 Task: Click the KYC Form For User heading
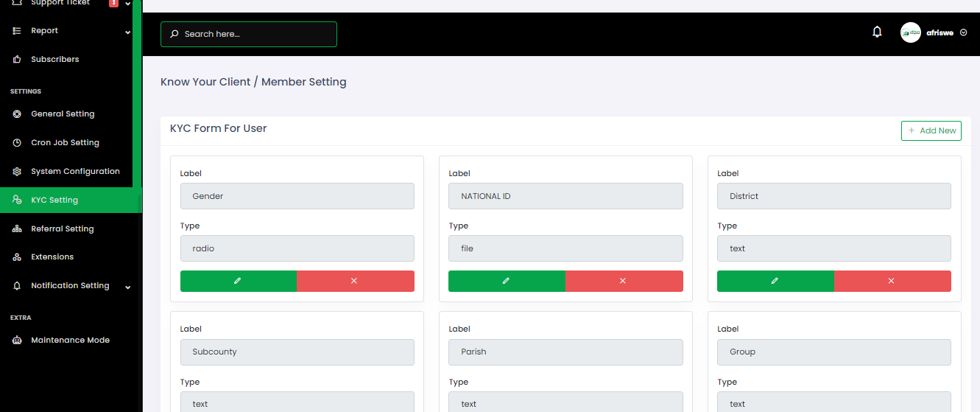point(218,128)
